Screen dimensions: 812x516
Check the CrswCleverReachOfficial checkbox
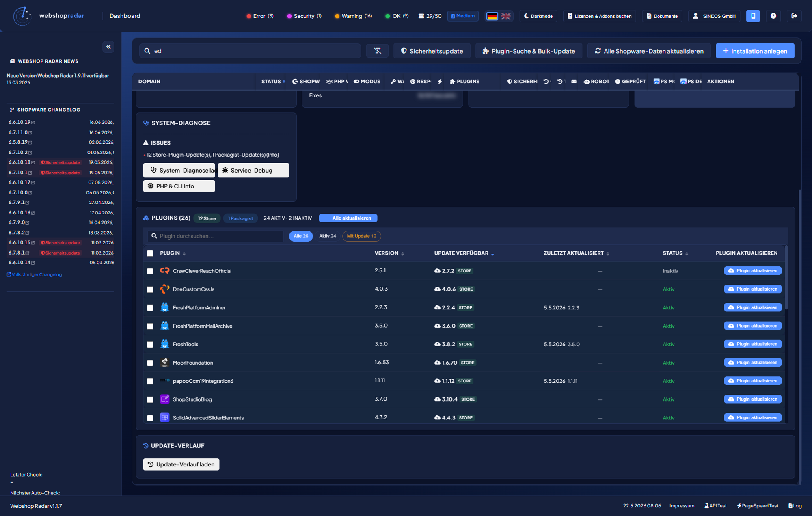coord(150,271)
